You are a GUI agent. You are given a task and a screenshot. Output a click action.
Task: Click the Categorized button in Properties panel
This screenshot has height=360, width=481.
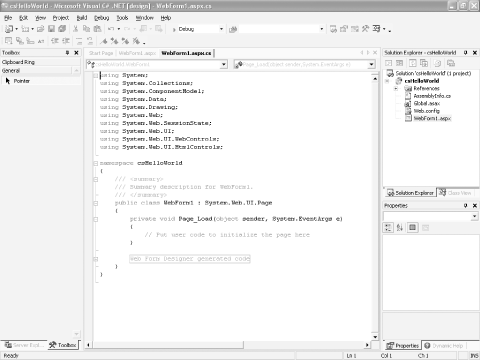click(x=388, y=228)
